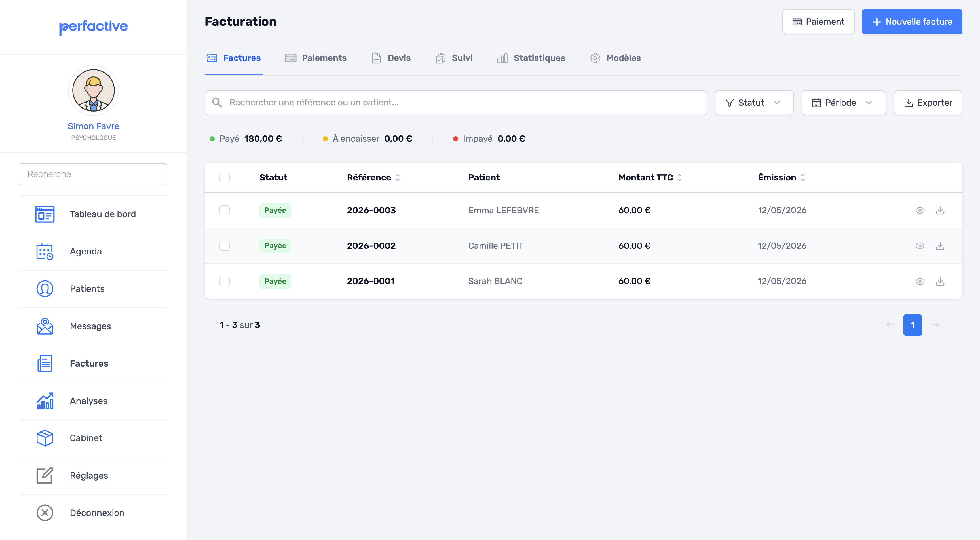Click the Factures document icon in sidebar
The image size is (980, 540).
tap(45, 364)
